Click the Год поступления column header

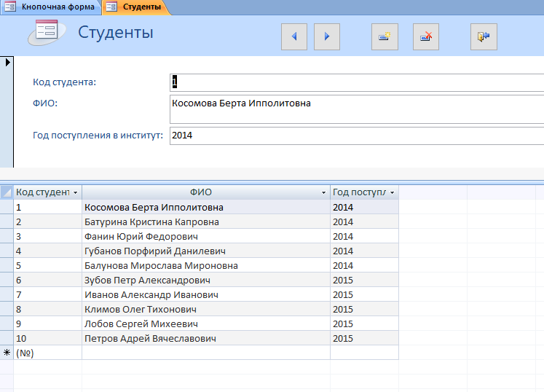364,192
